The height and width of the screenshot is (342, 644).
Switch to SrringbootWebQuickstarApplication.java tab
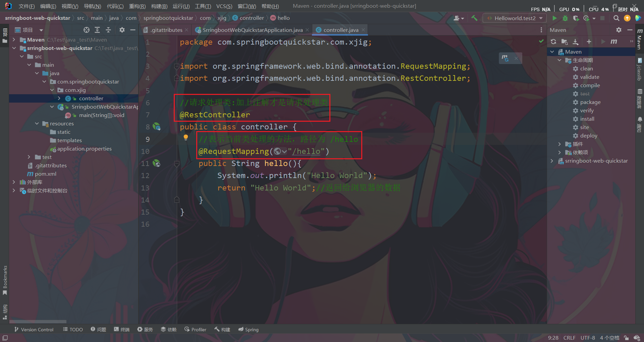pyautogui.click(x=252, y=30)
